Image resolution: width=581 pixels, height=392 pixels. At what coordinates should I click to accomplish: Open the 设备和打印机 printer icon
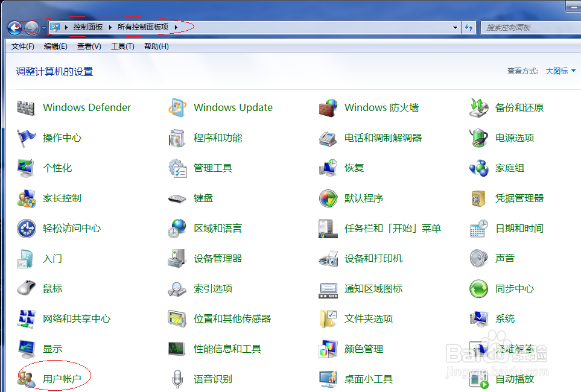click(328, 259)
